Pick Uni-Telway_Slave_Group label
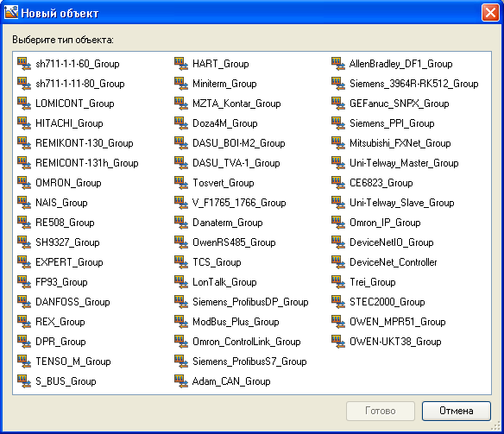 (x=402, y=203)
